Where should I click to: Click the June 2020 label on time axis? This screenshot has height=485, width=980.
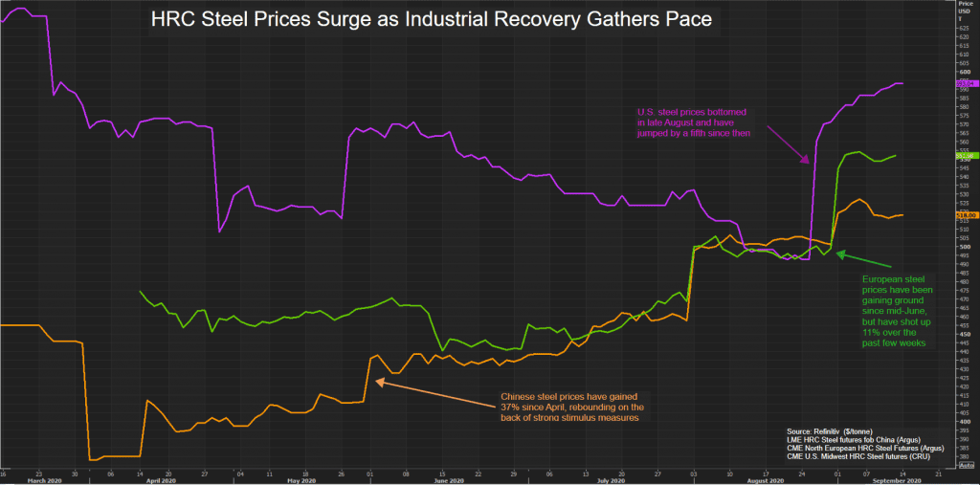(x=448, y=480)
